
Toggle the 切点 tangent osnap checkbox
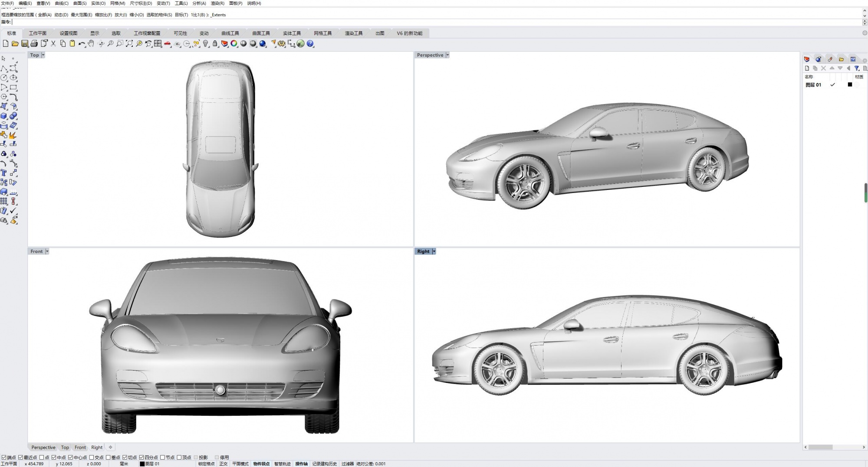click(x=125, y=457)
